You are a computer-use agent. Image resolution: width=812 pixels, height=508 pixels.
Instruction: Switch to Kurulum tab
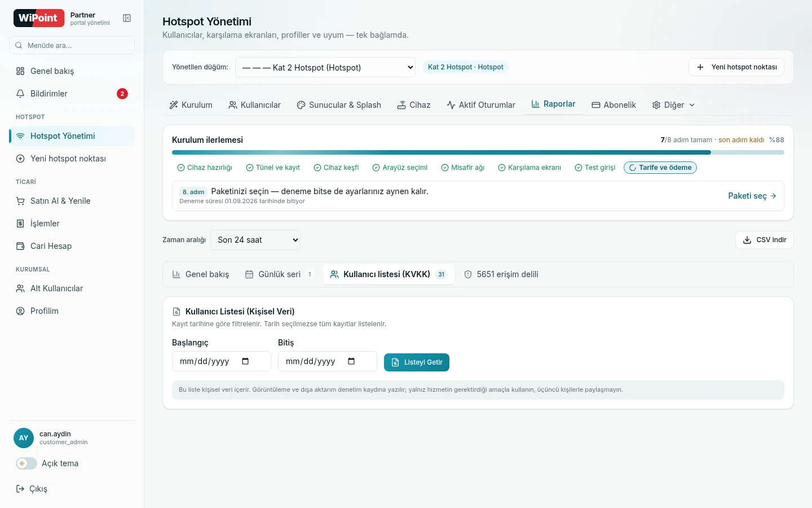pyautogui.click(x=191, y=105)
